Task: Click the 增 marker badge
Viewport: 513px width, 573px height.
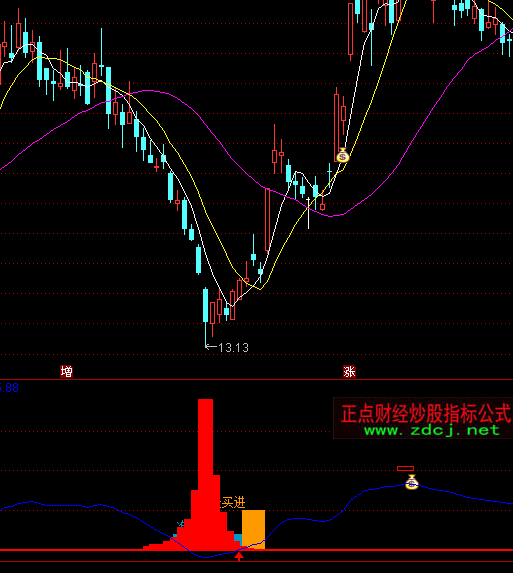Action: pos(66,371)
